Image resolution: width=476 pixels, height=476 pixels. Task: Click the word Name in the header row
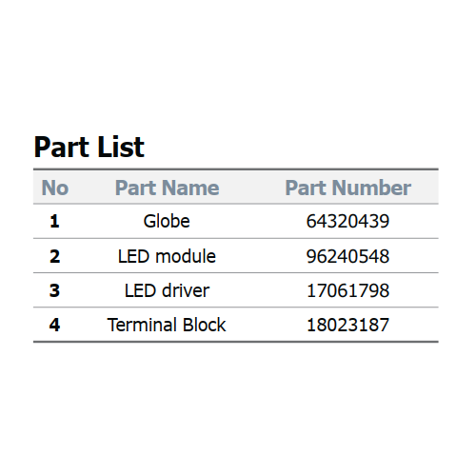pyautogui.click(x=190, y=188)
